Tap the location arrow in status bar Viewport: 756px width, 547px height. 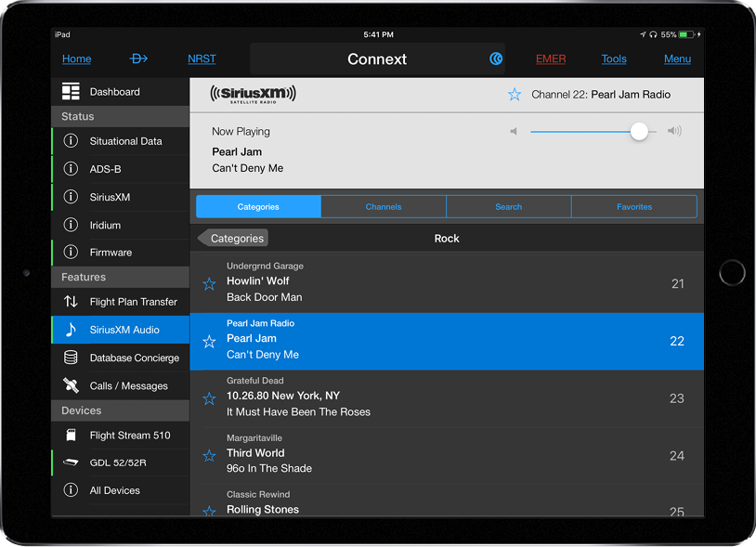pyautogui.click(x=643, y=34)
